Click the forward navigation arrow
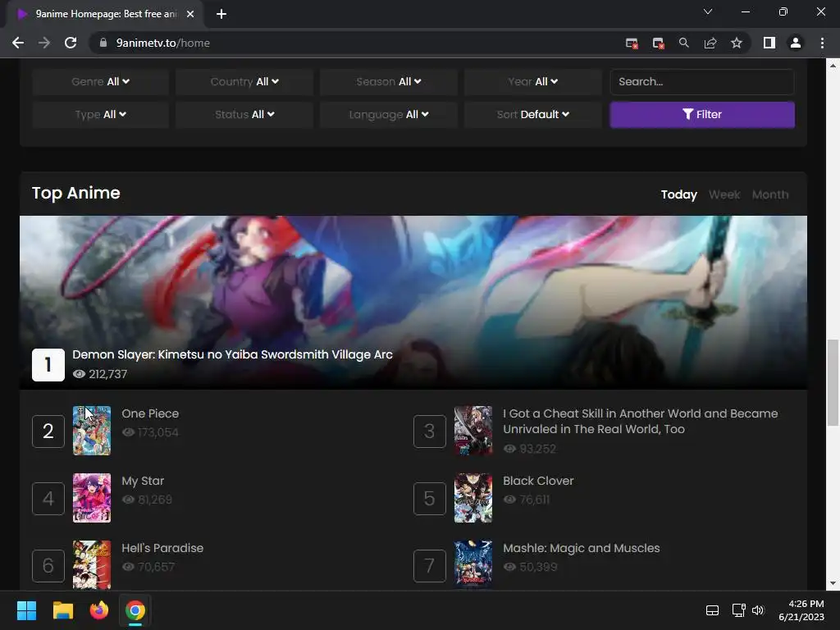 pos(44,43)
